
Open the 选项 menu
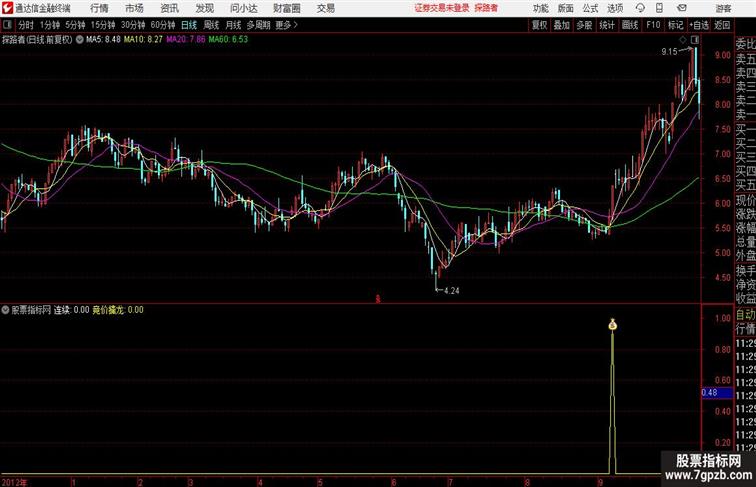coord(615,8)
